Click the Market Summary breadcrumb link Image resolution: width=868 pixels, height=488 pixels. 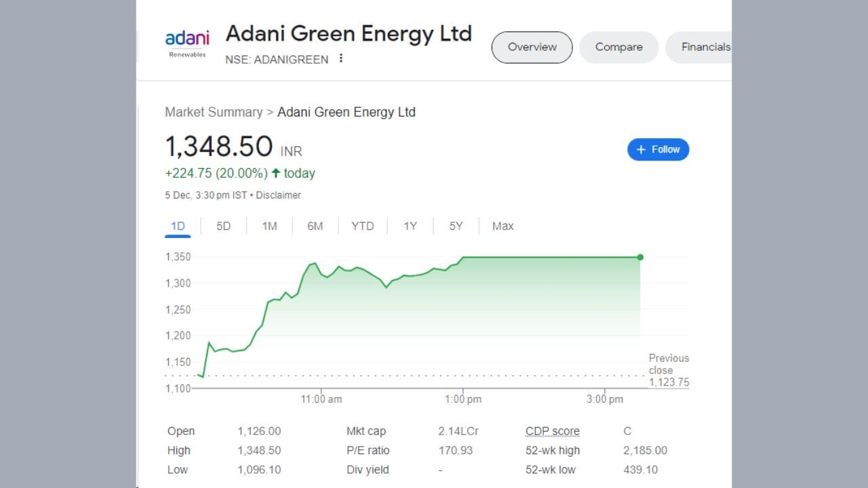click(214, 112)
